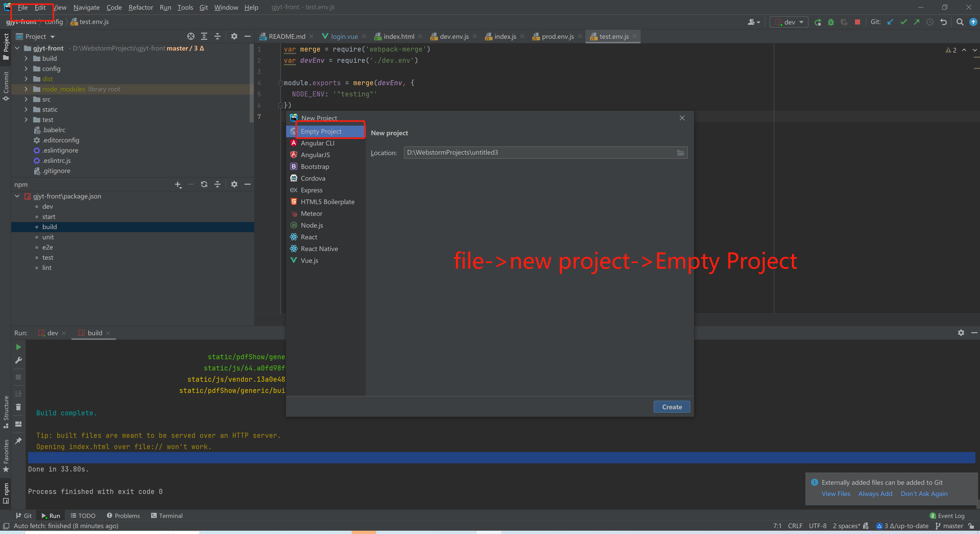Select Empty Project in New Project dialog
Image resolution: width=980 pixels, height=534 pixels.
tap(322, 131)
